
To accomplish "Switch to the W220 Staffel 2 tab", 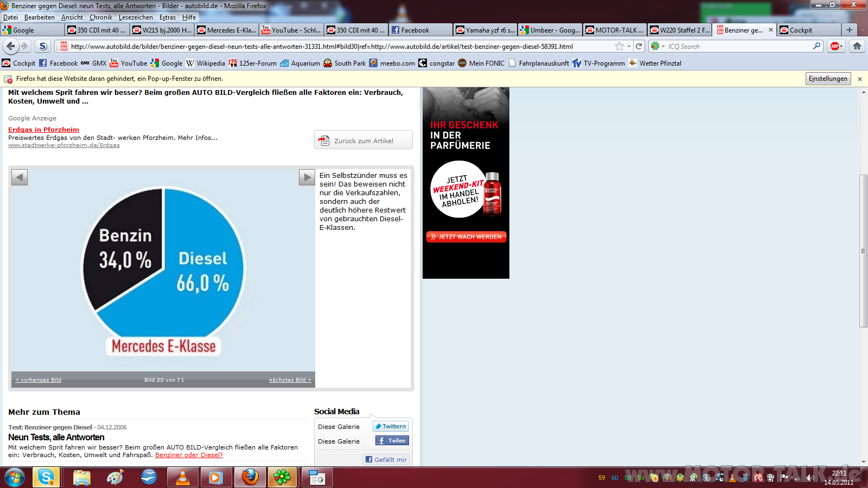I will [680, 30].
